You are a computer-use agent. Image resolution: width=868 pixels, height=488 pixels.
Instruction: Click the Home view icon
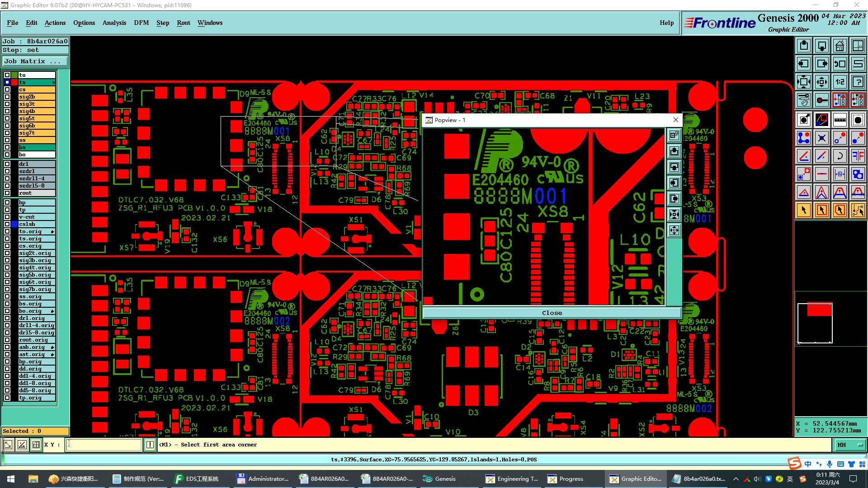pos(840,46)
